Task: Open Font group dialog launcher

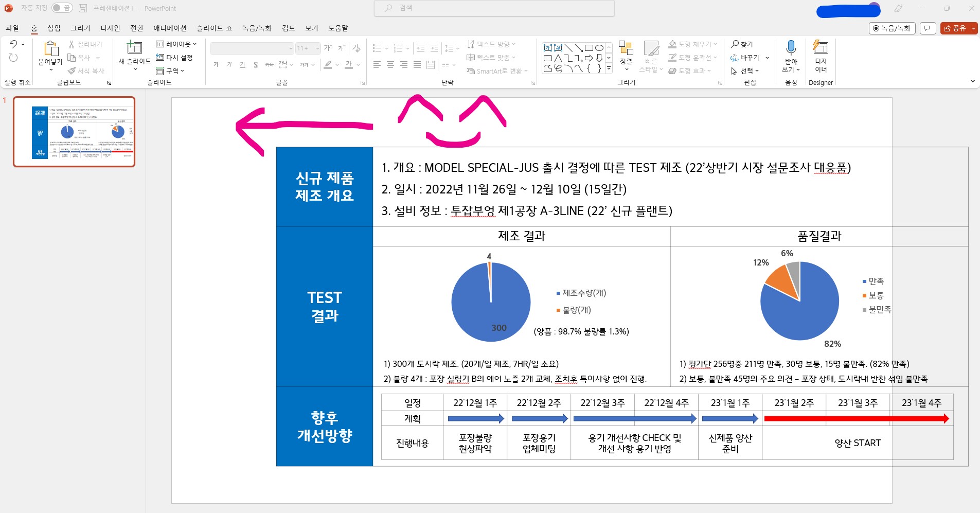Action: click(363, 82)
